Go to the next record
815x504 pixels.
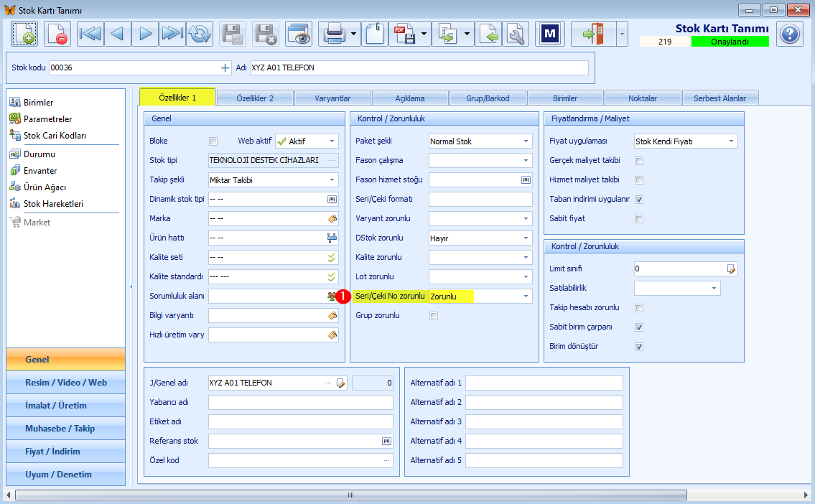point(145,34)
